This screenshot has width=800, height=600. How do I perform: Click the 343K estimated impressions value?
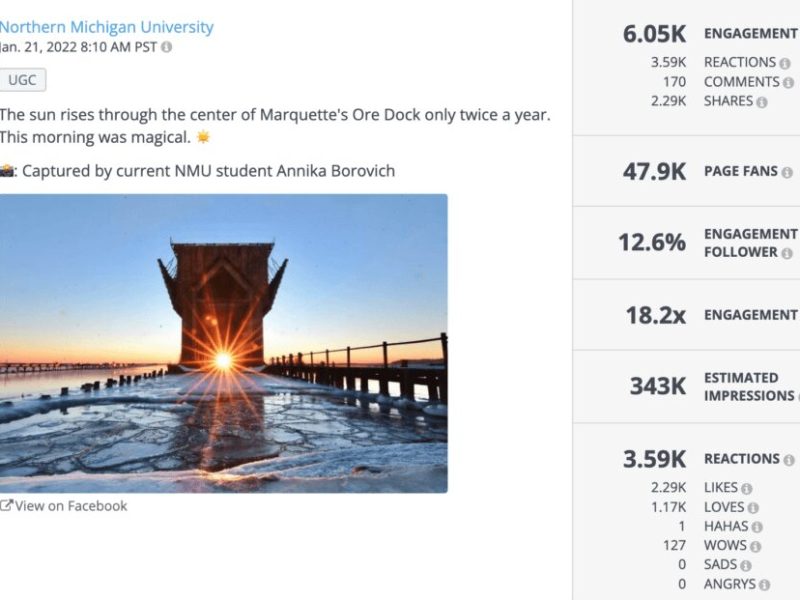click(x=657, y=386)
